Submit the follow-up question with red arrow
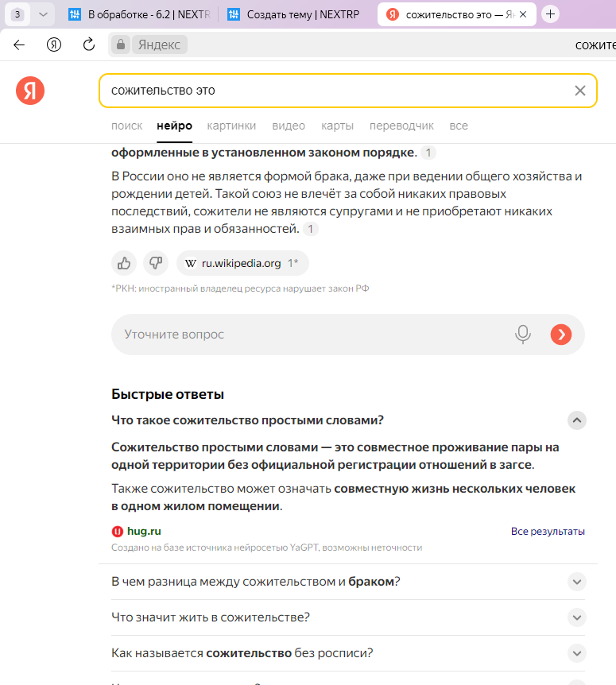The image size is (616, 685). tap(561, 335)
